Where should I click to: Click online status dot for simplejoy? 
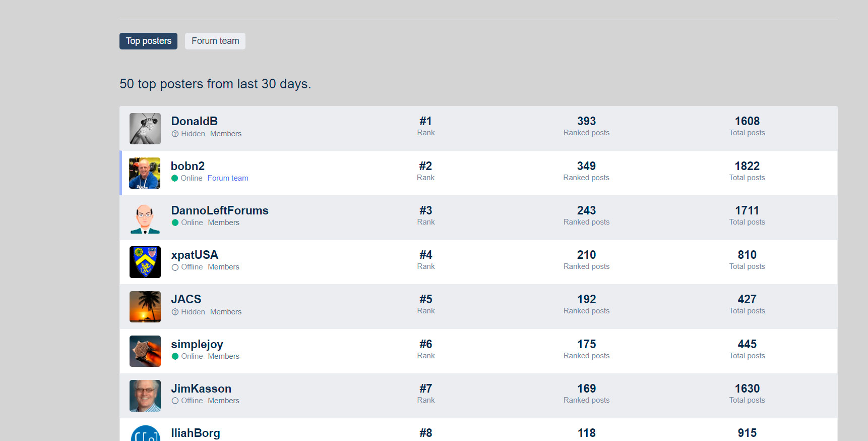(x=175, y=356)
